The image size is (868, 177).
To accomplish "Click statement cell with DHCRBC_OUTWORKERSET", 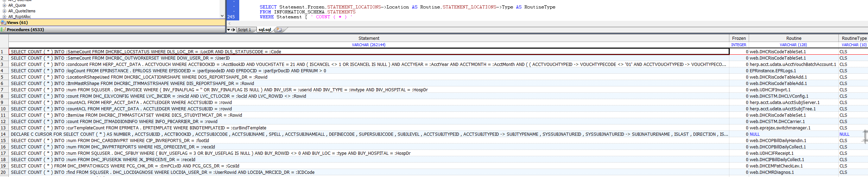I will point(369,58).
